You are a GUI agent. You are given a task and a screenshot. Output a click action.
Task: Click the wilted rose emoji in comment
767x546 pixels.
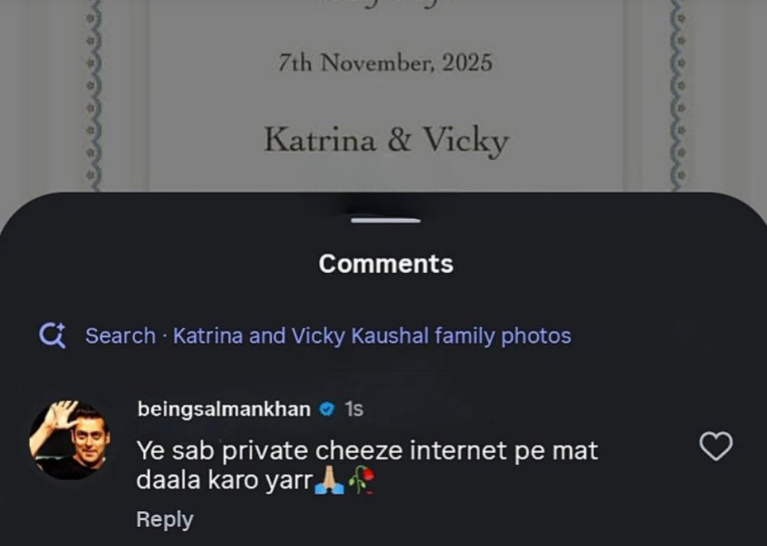point(361,480)
